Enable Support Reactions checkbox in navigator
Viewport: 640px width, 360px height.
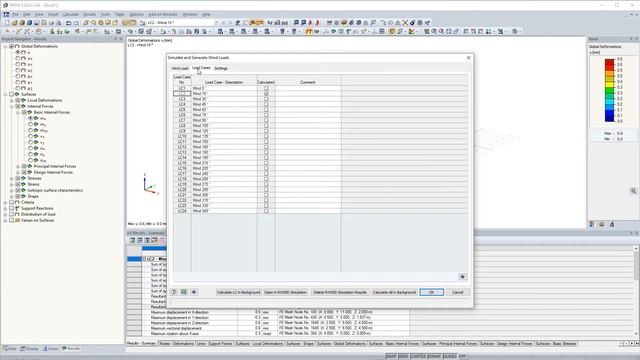(x=11, y=208)
